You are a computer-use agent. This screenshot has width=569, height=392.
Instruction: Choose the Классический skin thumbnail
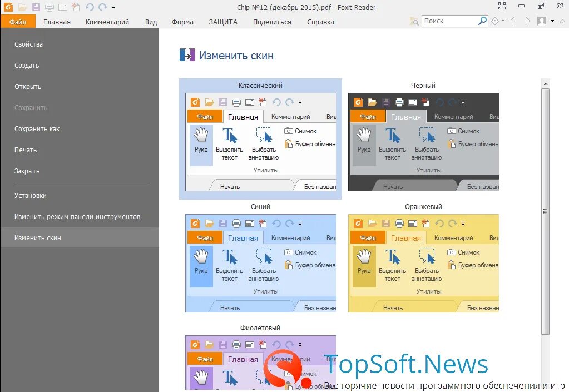[x=260, y=139]
